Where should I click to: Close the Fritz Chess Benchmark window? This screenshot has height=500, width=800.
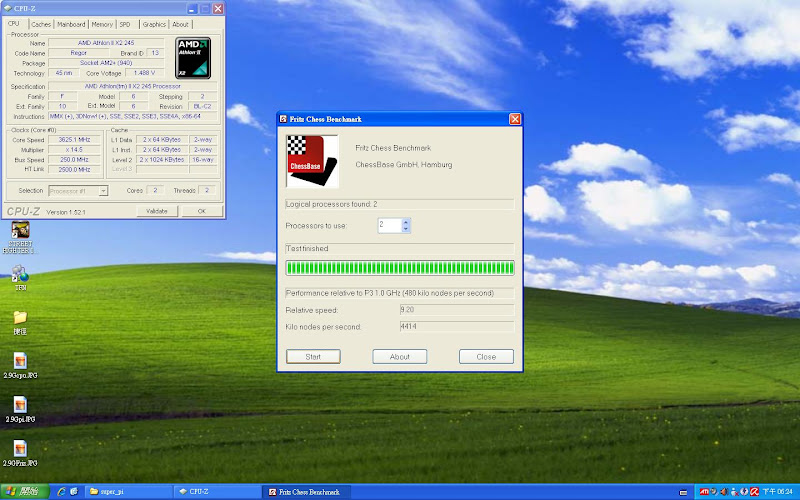[515, 119]
